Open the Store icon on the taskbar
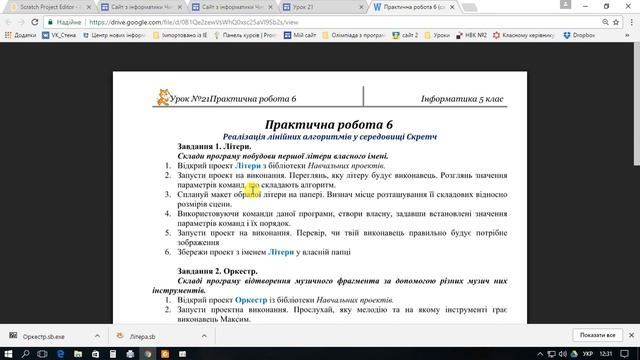This screenshot has width=640, height=360. pyautogui.click(x=95, y=354)
